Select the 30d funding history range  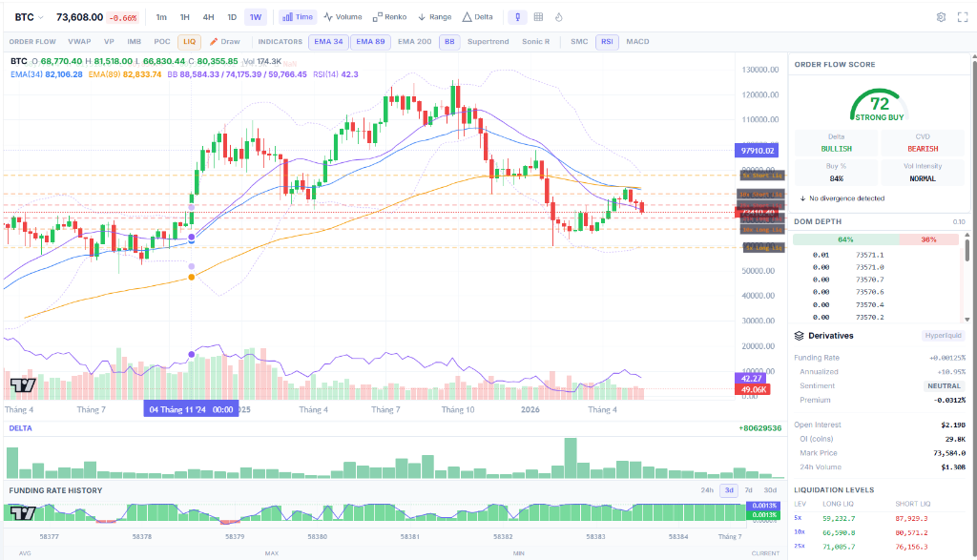click(770, 490)
